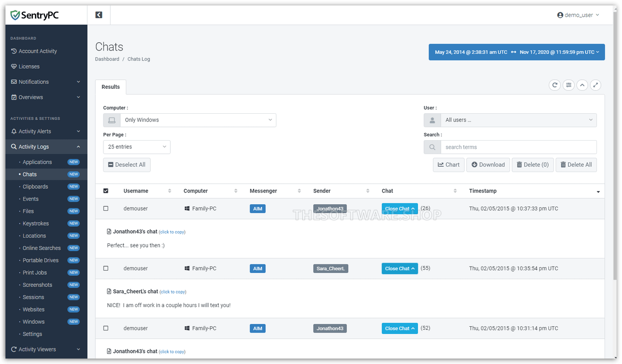Open the All users dropdown

tap(519, 120)
